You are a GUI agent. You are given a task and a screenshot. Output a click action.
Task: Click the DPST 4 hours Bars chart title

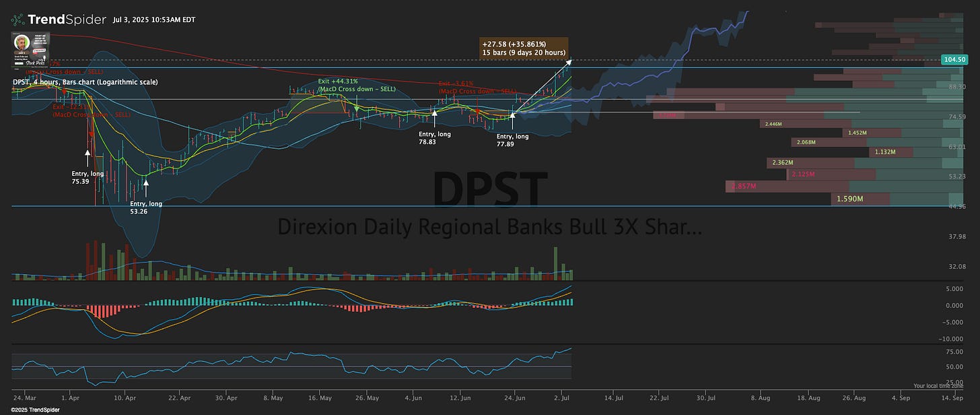tap(85, 82)
